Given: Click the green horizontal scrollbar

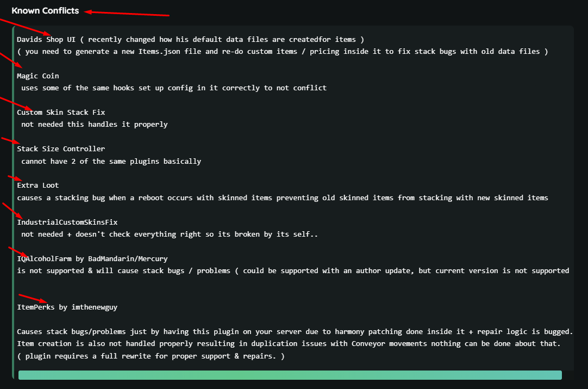Looking at the screenshot, I should point(290,375).
